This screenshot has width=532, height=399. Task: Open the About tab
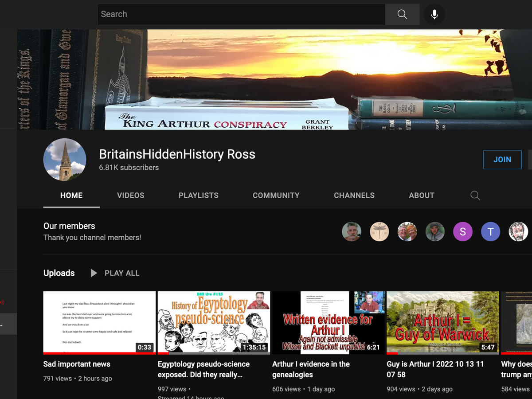tap(421, 196)
